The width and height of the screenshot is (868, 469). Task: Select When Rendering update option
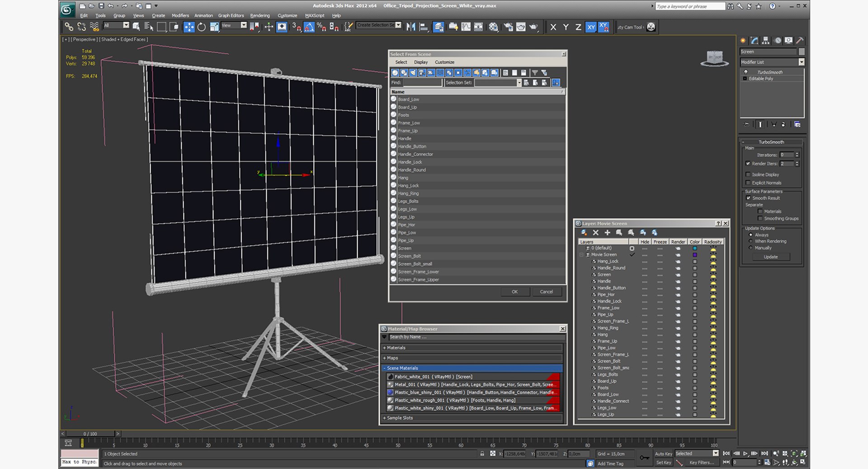point(751,241)
